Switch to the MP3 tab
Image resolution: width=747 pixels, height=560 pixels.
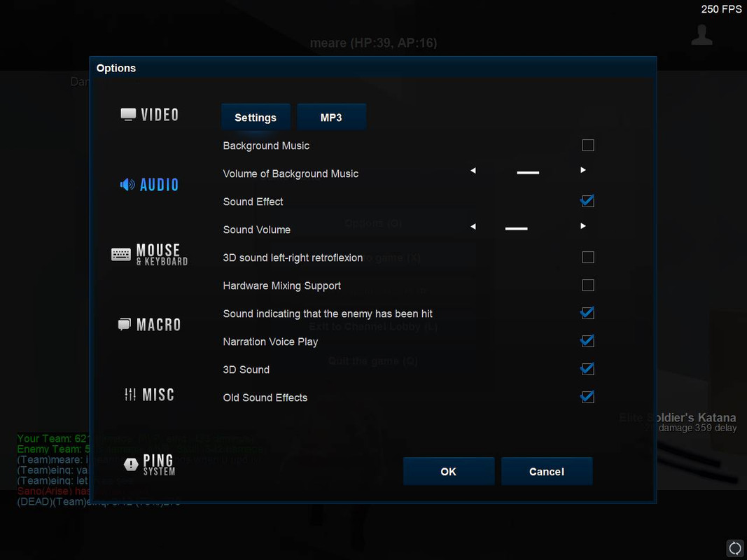pyautogui.click(x=332, y=117)
